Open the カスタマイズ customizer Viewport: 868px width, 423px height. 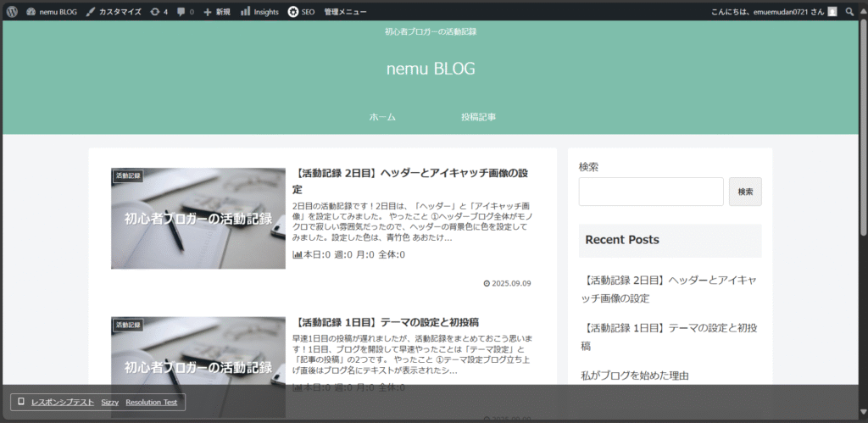coord(114,12)
